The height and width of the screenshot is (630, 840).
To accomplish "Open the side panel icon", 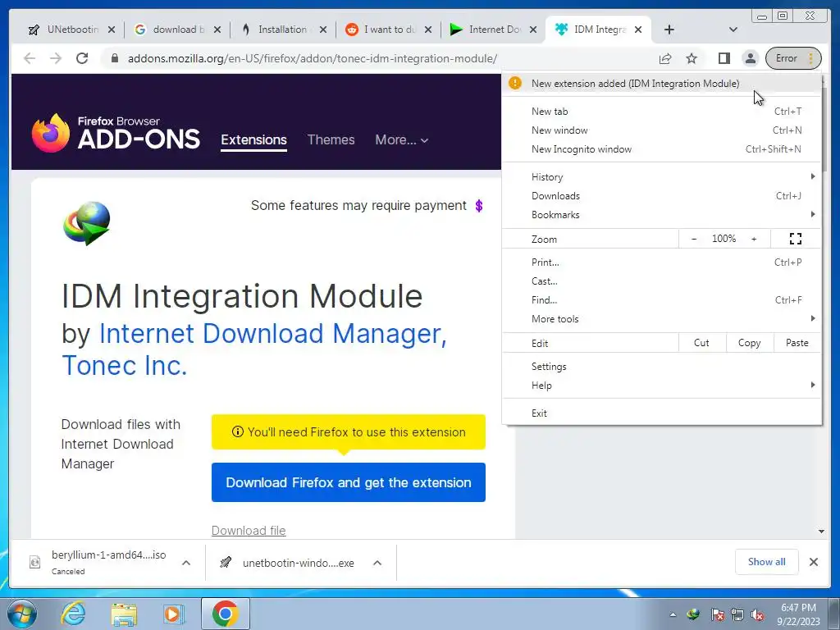I will [x=724, y=58].
